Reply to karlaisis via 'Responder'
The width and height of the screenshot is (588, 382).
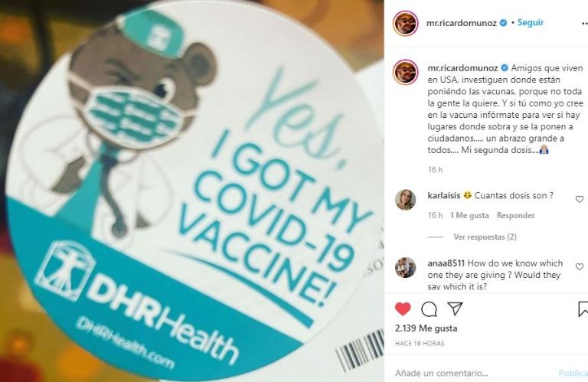coord(515,216)
